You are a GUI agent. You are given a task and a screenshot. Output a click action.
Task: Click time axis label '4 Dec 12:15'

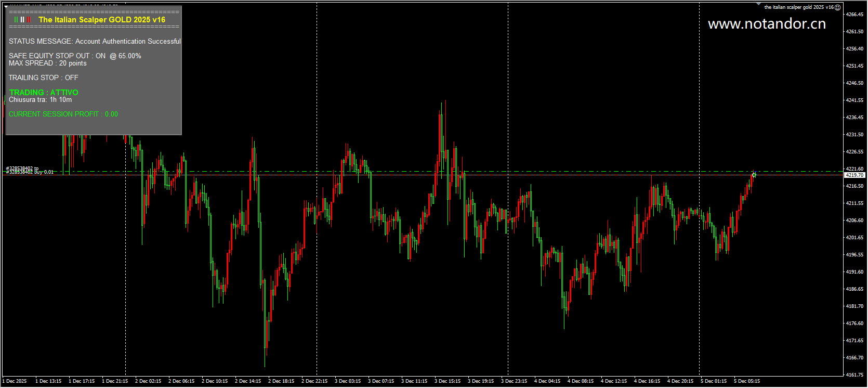pos(614,381)
